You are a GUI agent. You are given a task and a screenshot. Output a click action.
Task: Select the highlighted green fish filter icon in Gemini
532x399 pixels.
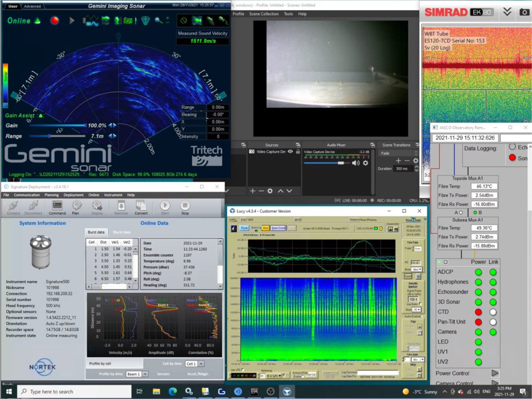pyautogui.click(x=197, y=21)
